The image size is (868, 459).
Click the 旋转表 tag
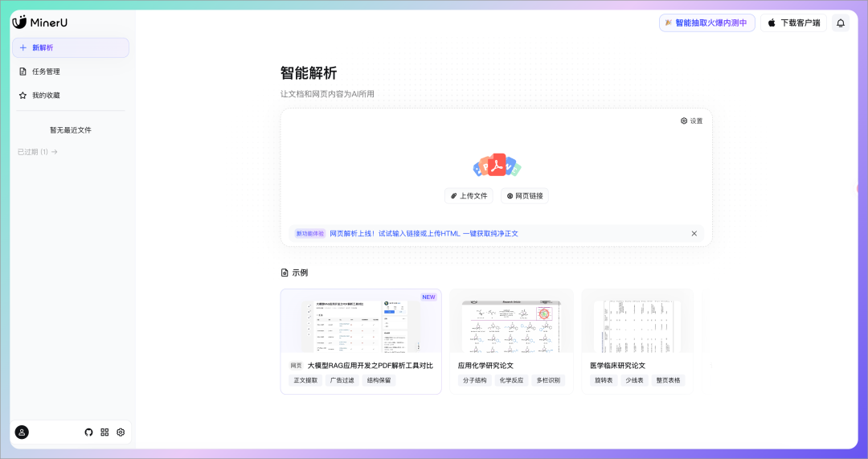[x=604, y=380]
